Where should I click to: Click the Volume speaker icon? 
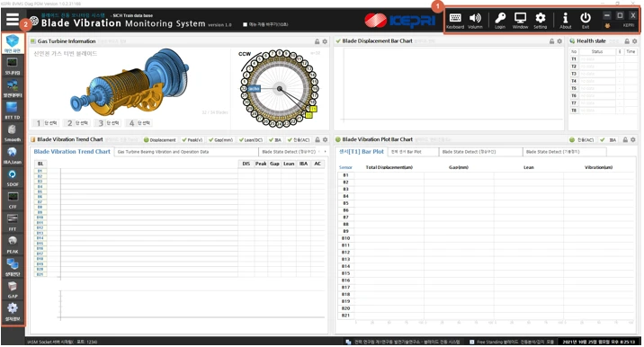pyautogui.click(x=475, y=21)
